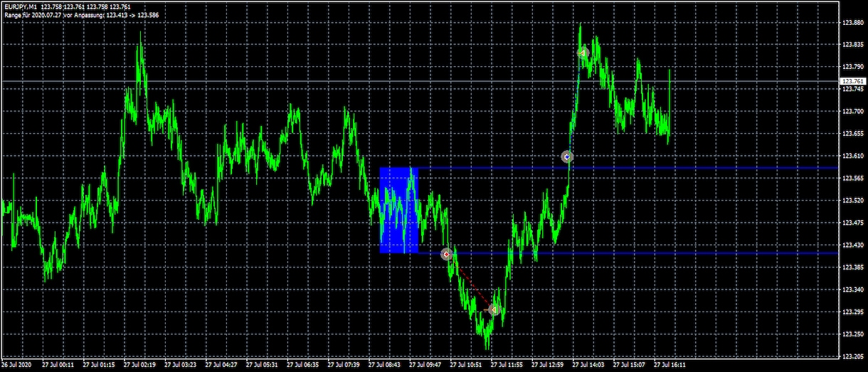Click the '27 Jul 00:11' time axis label
868x372 pixels.
coord(58,364)
